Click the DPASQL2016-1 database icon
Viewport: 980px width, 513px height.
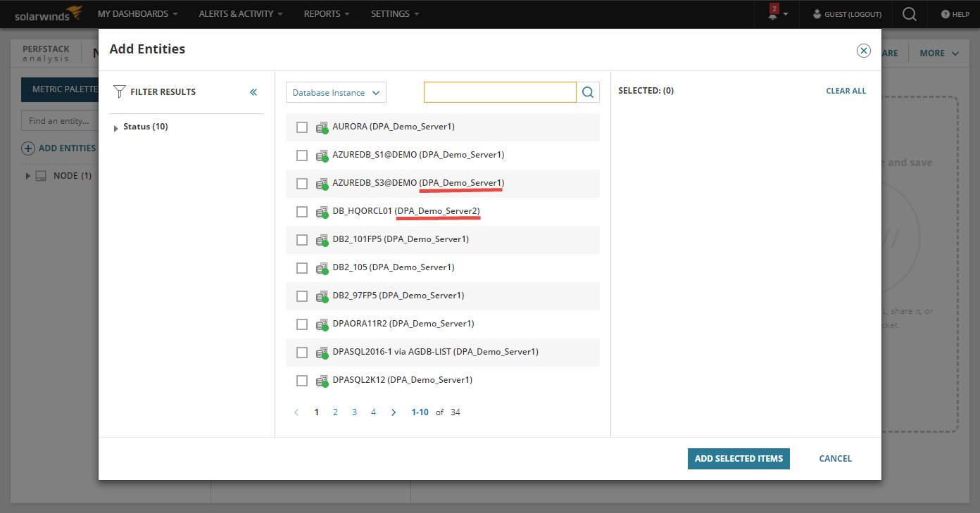[x=322, y=353]
